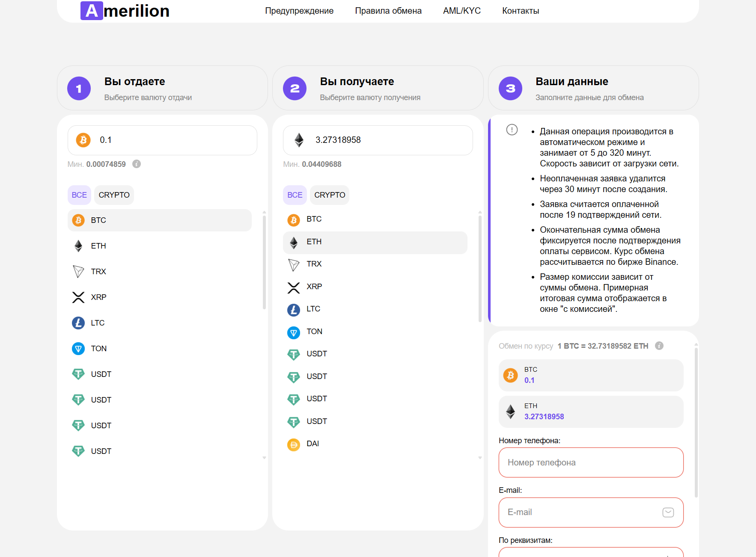The width and height of the screenshot is (756, 557).
Task: Click the info tooltip next to exchange rate
Action: (x=660, y=346)
